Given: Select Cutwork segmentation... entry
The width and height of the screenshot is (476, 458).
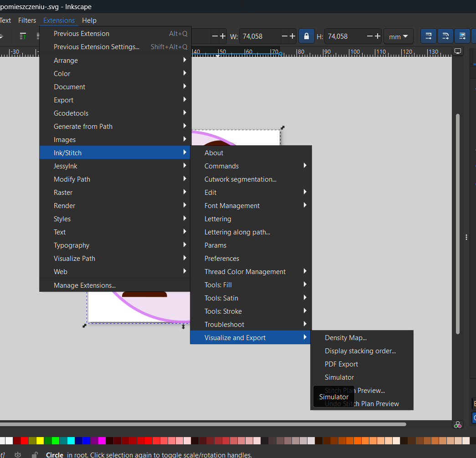Looking at the screenshot, I should (x=251, y=179).
